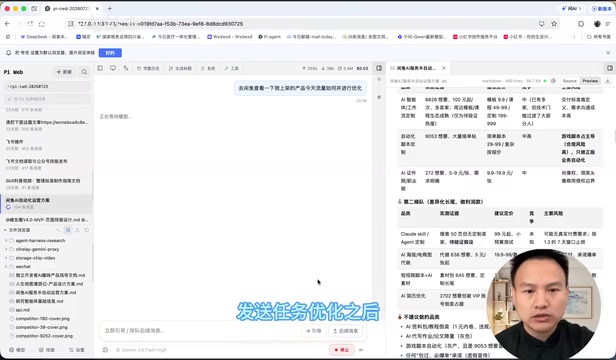Switch the file view to Source
The image size is (616, 360).
tap(569, 81)
